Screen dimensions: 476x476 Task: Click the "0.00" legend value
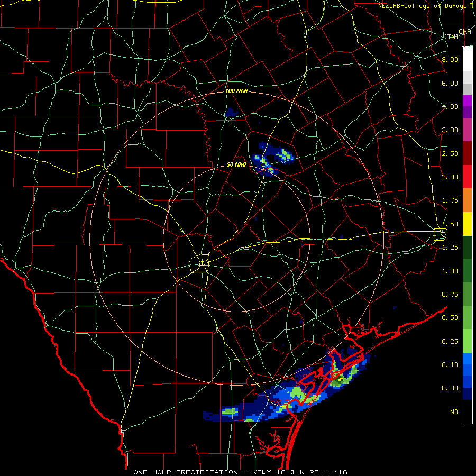pyautogui.click(x=450, y=388)
